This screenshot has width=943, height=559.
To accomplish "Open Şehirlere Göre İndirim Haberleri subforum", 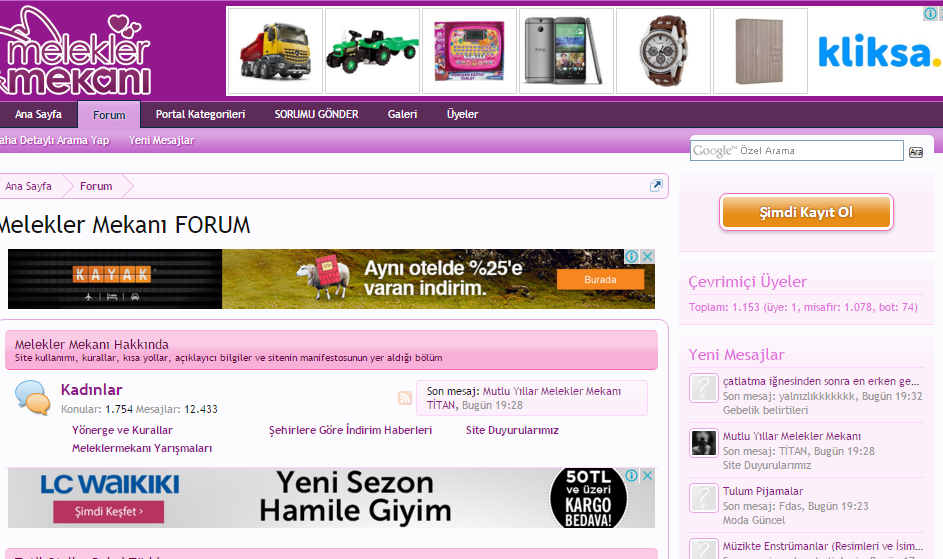I will pyautogui.click(x=350, y=430).
